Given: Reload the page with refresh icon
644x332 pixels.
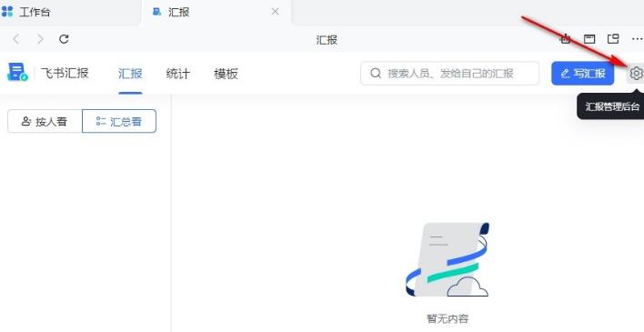Looking at the screenshot, I should click(x=64, y=39).
